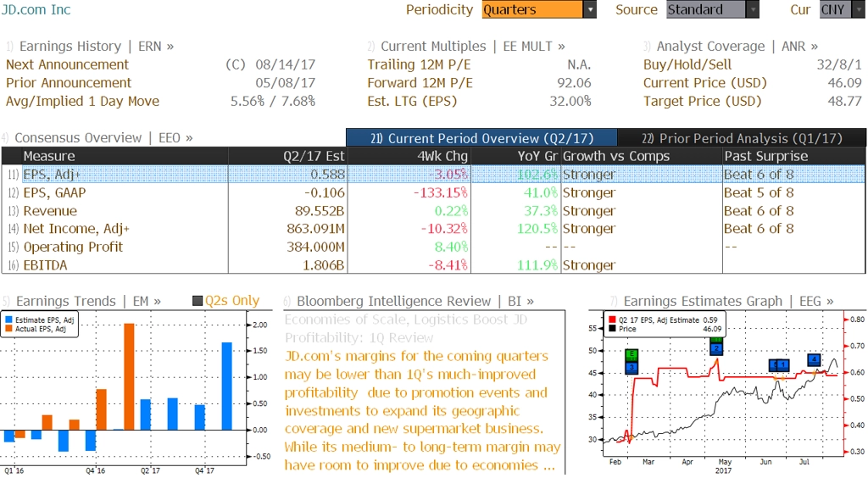The image size is (868, 478).
Task: Click tallest blue Estimate EPS bar
Action: coord(227,386)
